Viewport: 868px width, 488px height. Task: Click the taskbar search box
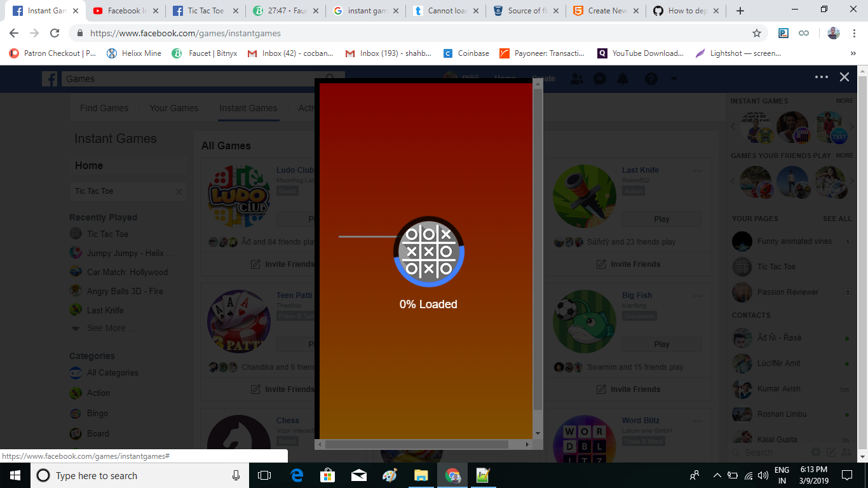[x=139, y=475]
